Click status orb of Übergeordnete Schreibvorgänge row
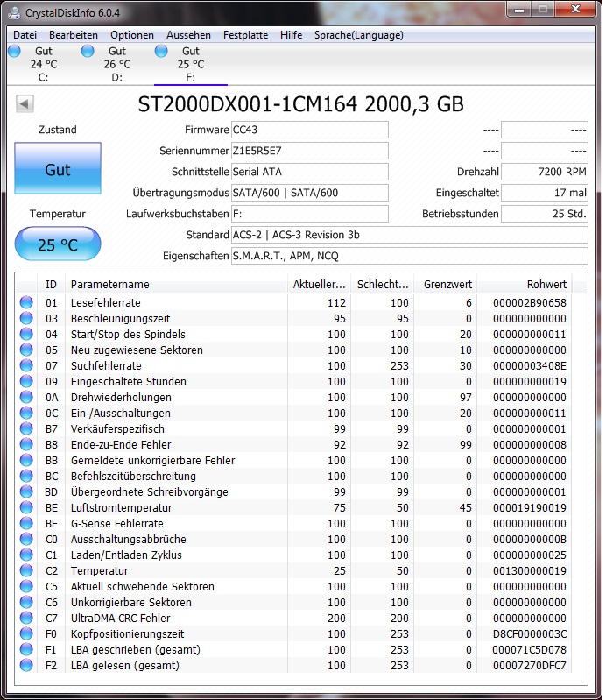This screenshot has height=700, width=606. point(26,491)
